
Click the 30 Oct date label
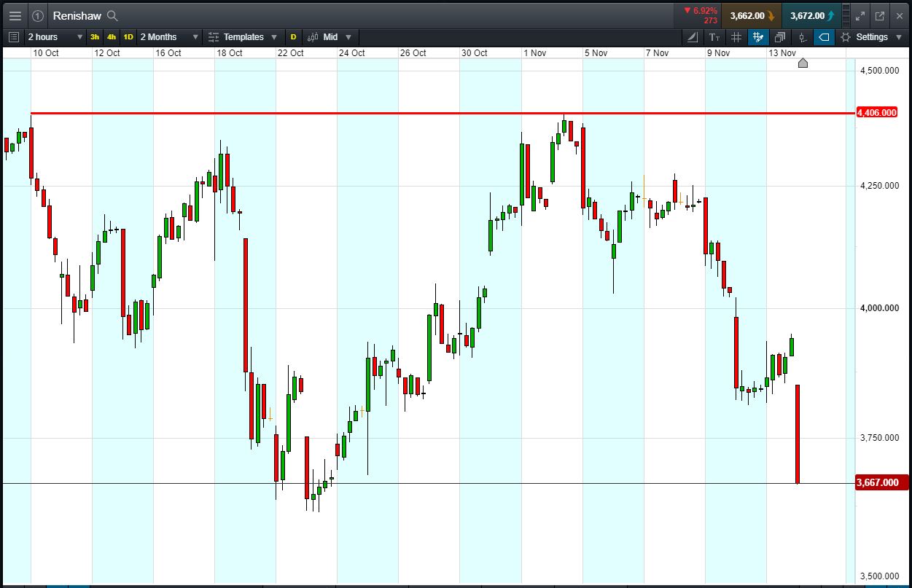475,53
